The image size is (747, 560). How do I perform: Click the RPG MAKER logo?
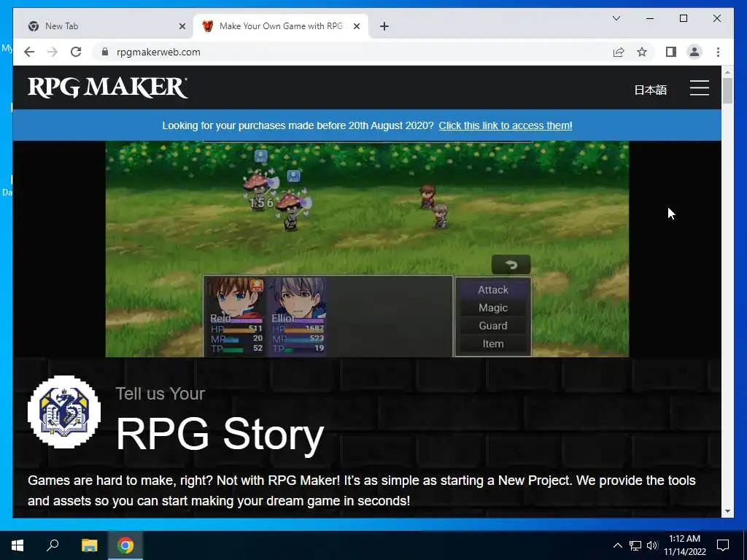[108, 87]
